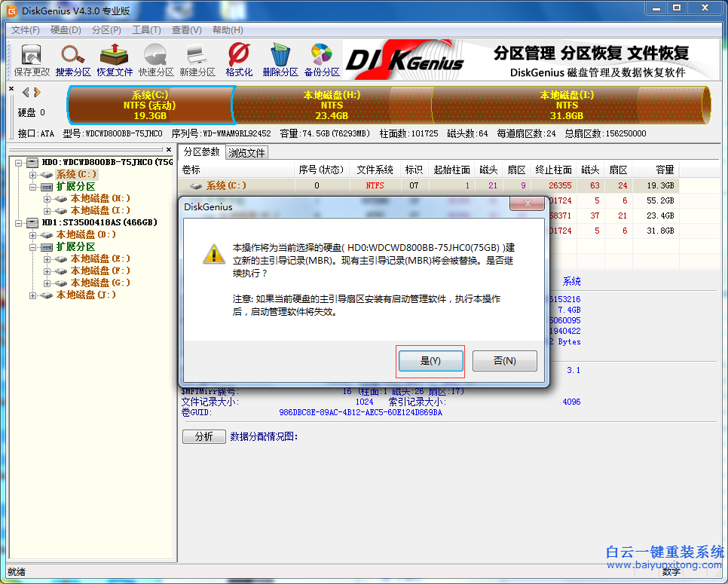The height and width of the screenshot is (584, 728).
Task: Click the 保存更改 toolbar icon
Action: (30, 59)
